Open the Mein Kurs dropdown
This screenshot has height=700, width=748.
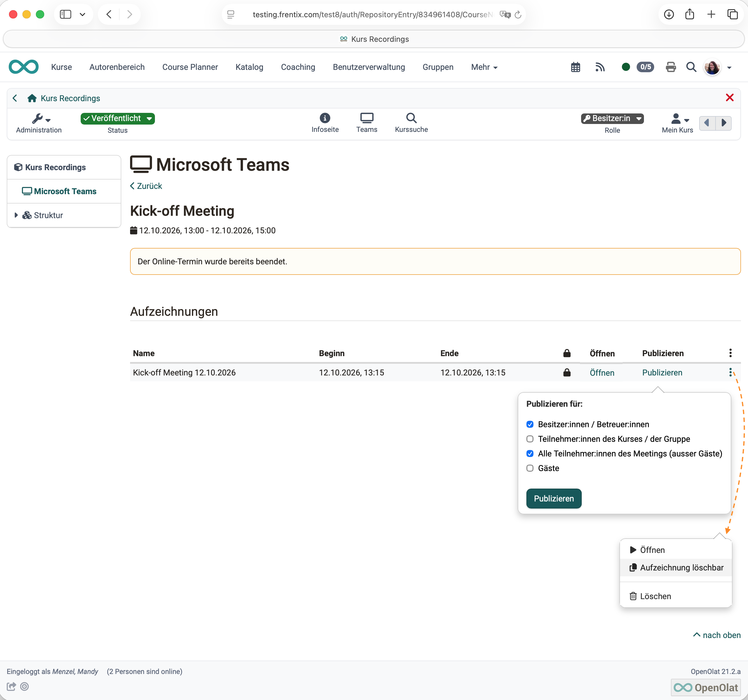click(x=677, y=123)
